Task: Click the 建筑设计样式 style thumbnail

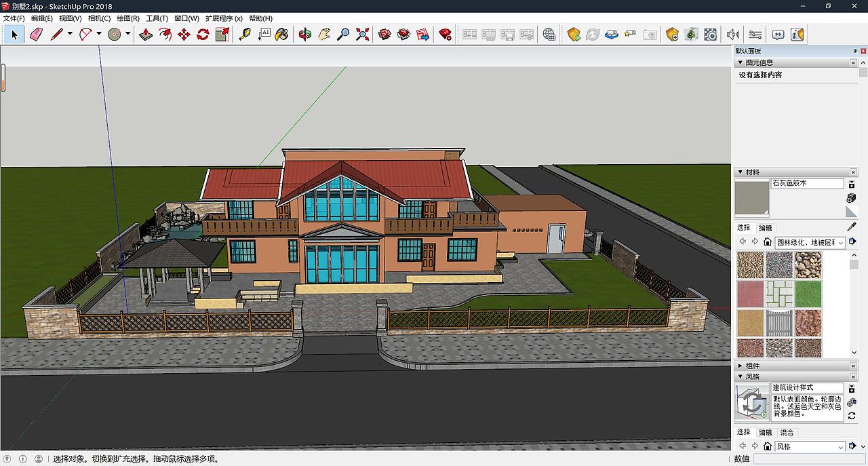Action: click(x=752, y=402)
